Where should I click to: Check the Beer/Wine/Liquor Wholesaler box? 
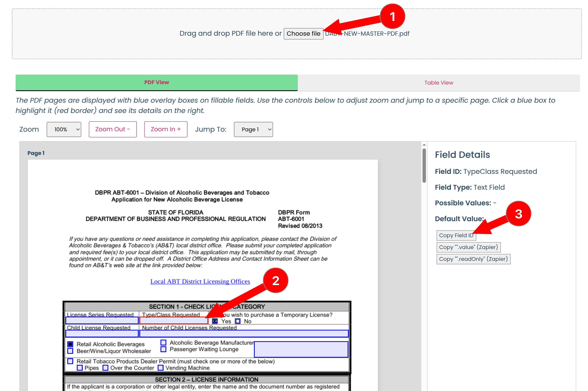click(70, 351)
